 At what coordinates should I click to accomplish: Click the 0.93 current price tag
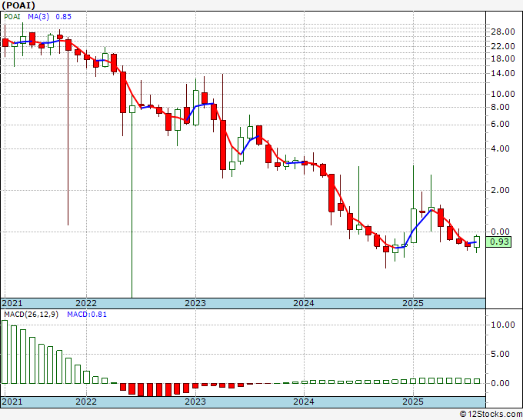coord(498,242)
